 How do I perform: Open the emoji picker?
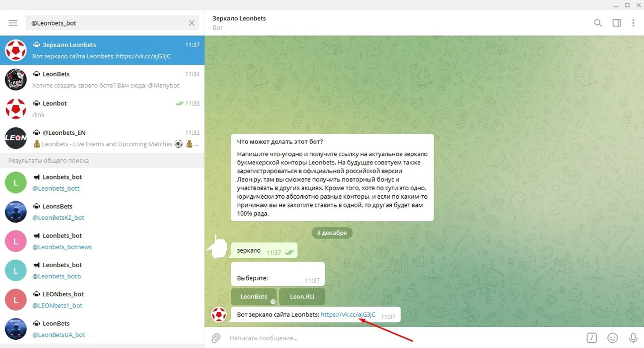click(x=612, y=338)
